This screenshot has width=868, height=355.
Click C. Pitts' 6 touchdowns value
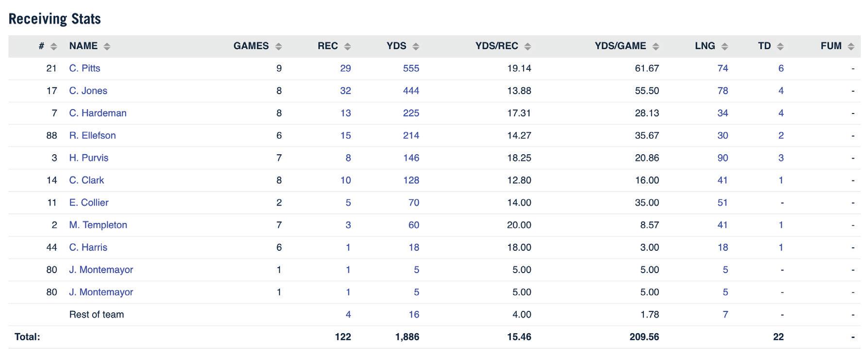coord(781,68)
